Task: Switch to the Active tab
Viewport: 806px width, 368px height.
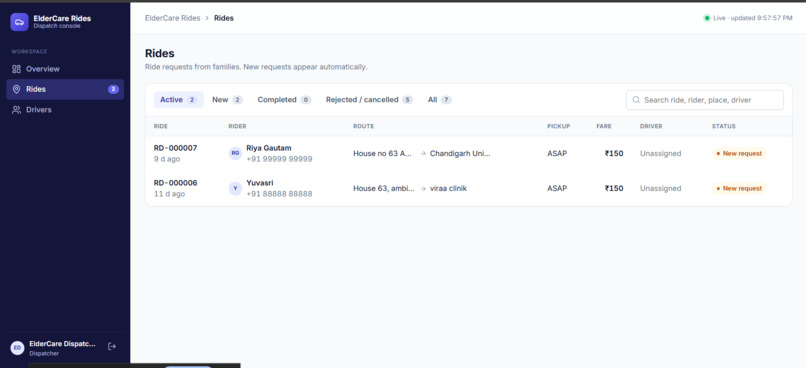Action: coord(178,100)
